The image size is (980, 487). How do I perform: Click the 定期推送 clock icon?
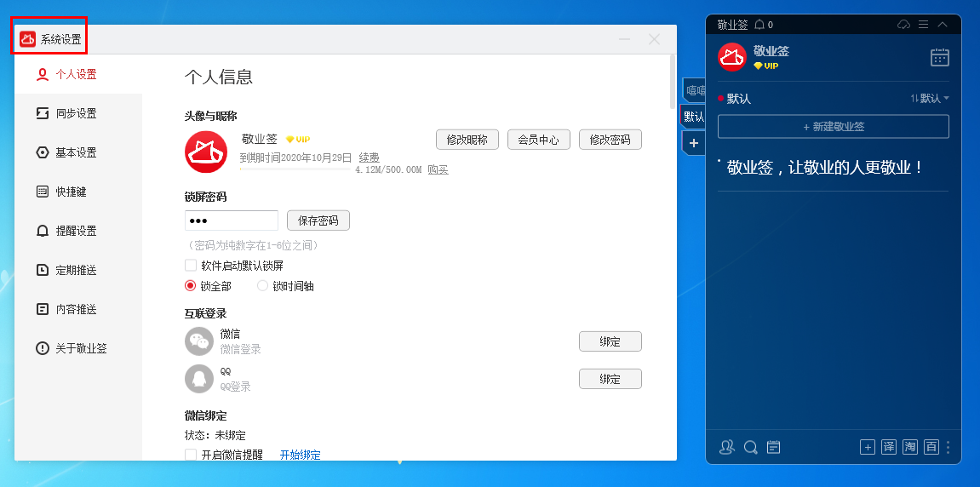click(43, 270)
